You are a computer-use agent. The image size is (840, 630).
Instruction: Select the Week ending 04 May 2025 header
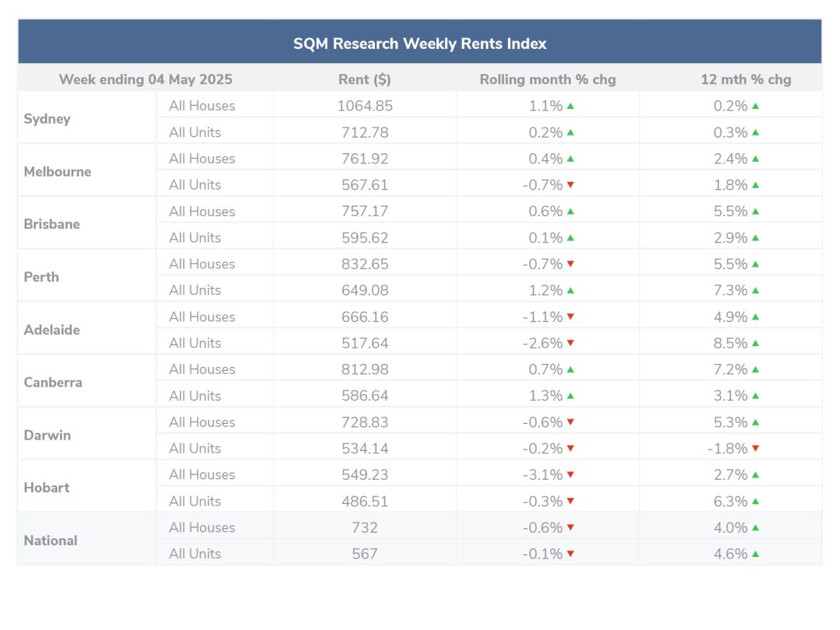pos(145,79)
